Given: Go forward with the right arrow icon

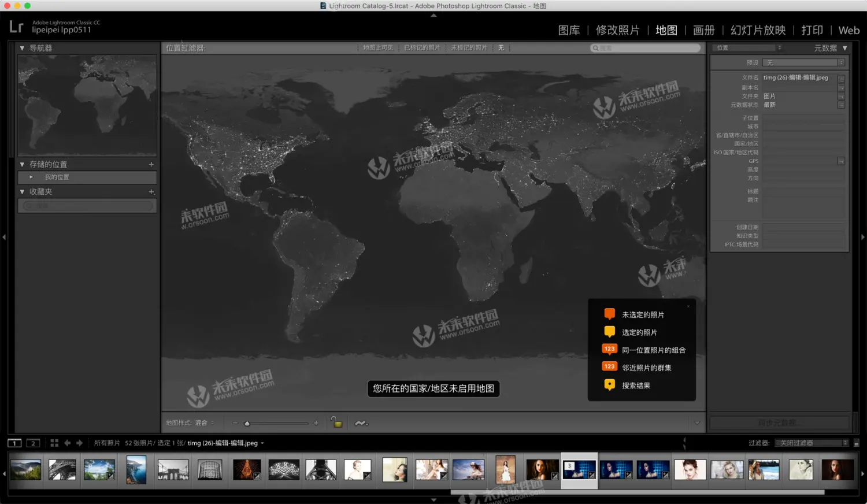Looking at the screenshot, I should tap(80, 443).
